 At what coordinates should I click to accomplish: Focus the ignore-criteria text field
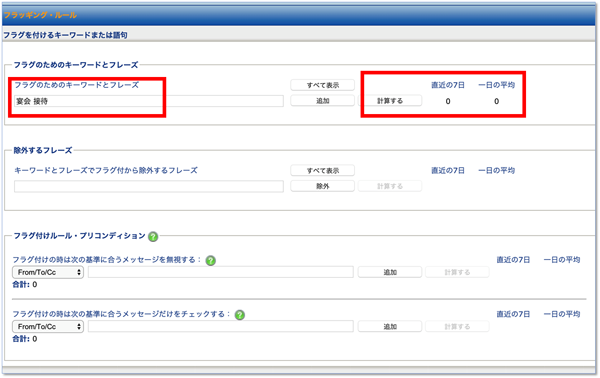221,272
